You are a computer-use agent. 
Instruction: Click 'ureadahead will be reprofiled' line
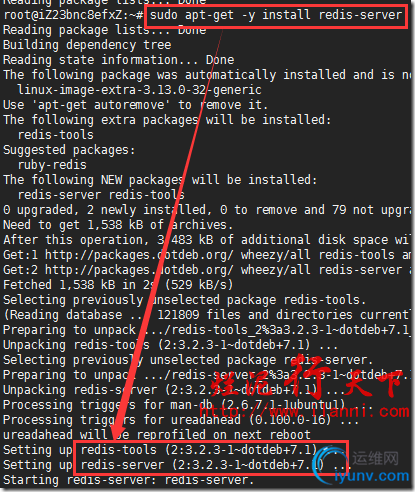tap(157, 435)
